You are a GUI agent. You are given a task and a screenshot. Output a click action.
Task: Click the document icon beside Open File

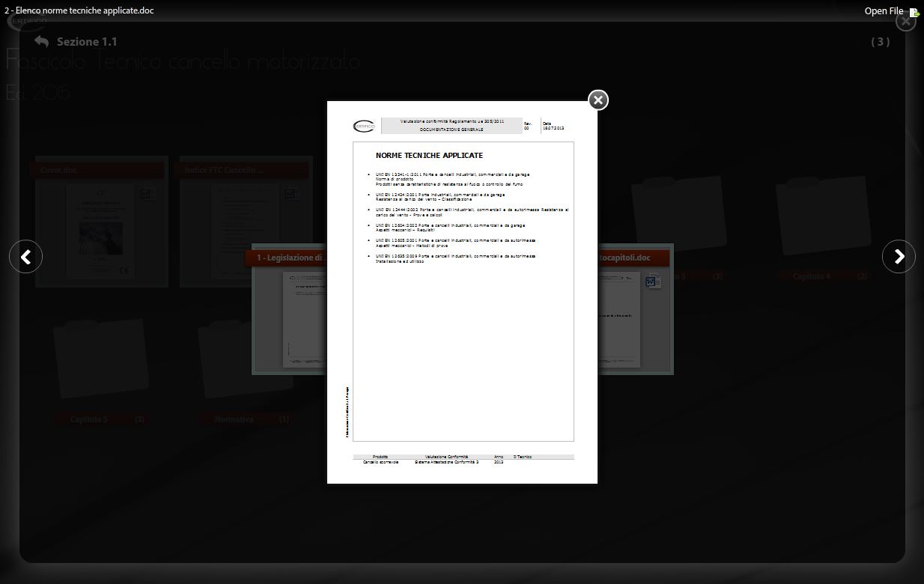click(914, 12)
